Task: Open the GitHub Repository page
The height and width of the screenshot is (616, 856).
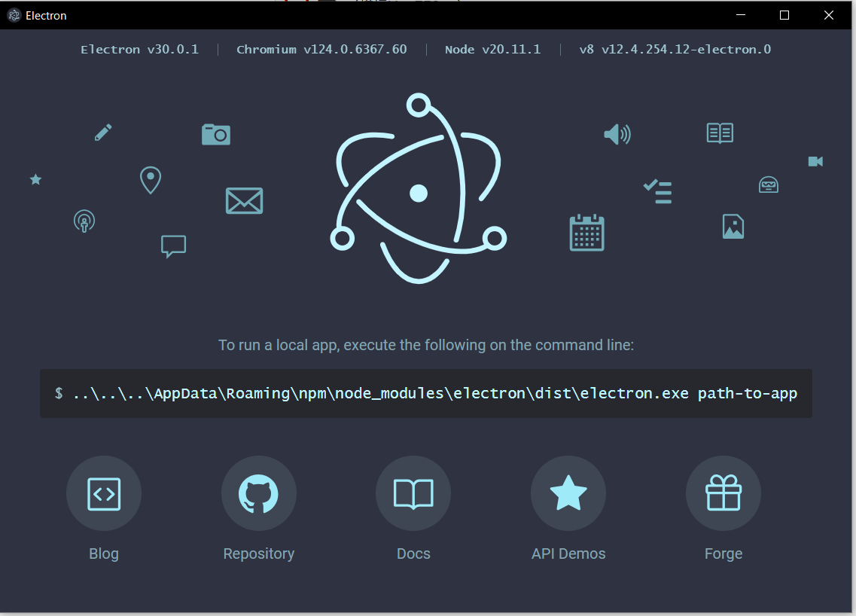Action: tap(258, 493)
